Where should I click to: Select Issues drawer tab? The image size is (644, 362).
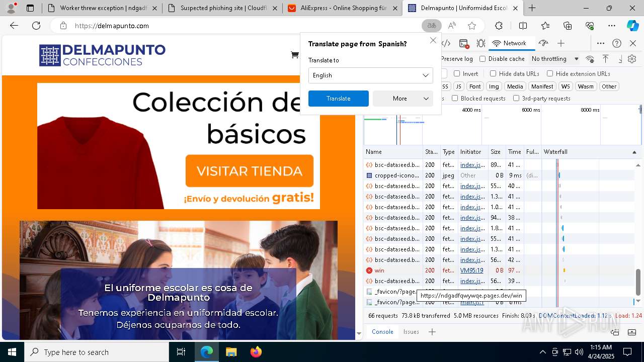(411, 331)
